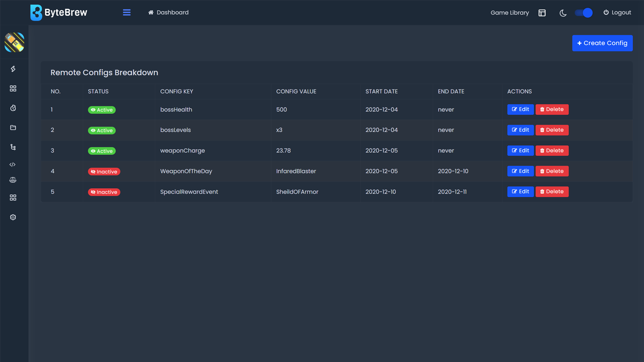Click the Inactive badge for WeaponOfTheDay
644x362 pixels.
pos(104,172)
